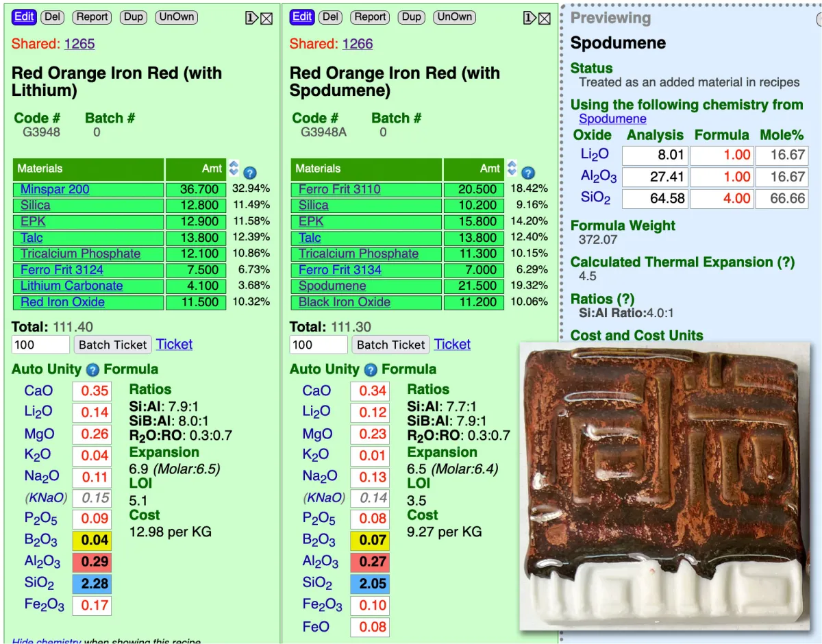Click Batch Ticket button in G3948A recipe
Image resolution: width=822 pixels, height=644 pixels.
[391, 345]
